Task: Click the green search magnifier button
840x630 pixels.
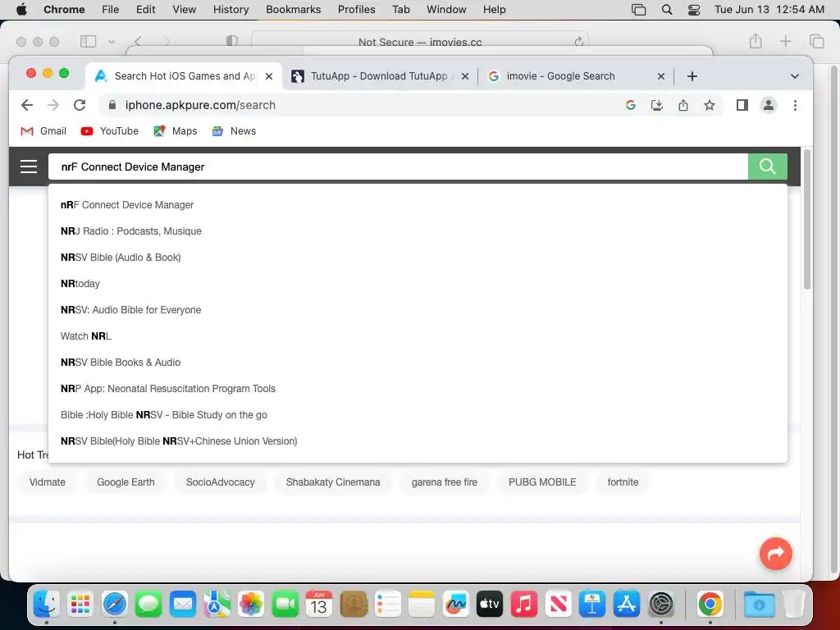Action: coord(767,167)
